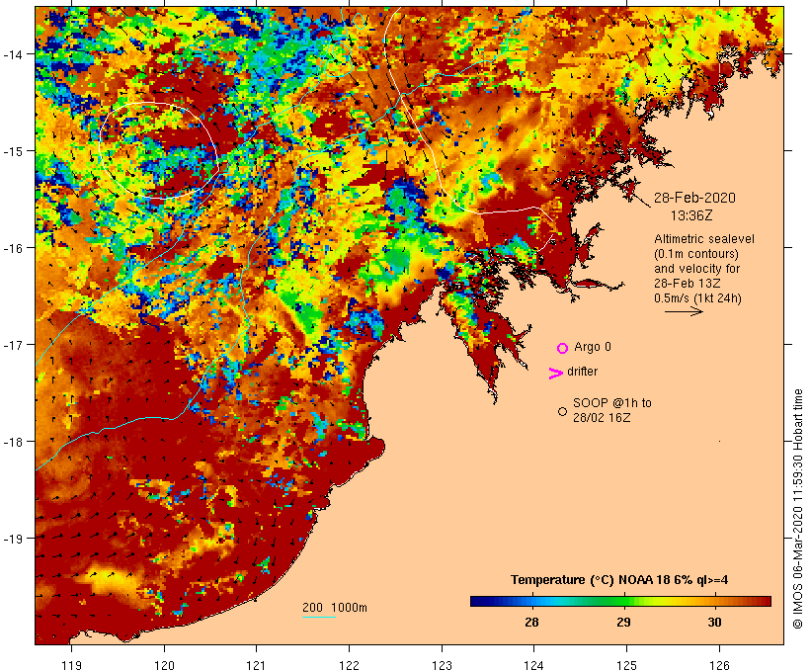Click the latitude axis label -18

pyautogui.click(x=13, y=442)
